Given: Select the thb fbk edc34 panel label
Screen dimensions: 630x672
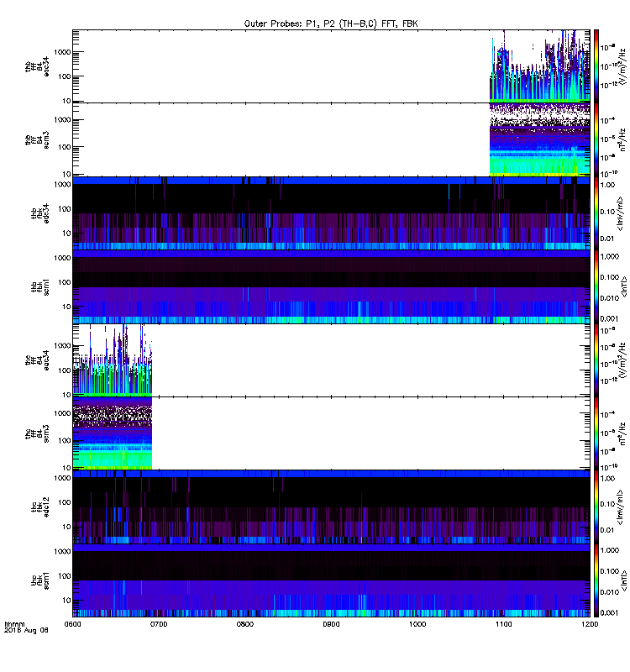Looking at the screenshot, I should coord(40,213).
